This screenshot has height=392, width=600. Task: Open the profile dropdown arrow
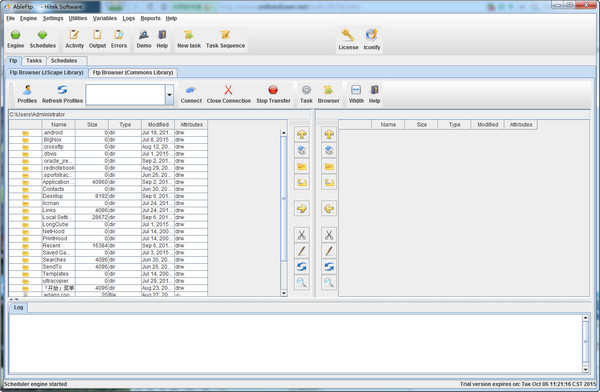(169, 95)
